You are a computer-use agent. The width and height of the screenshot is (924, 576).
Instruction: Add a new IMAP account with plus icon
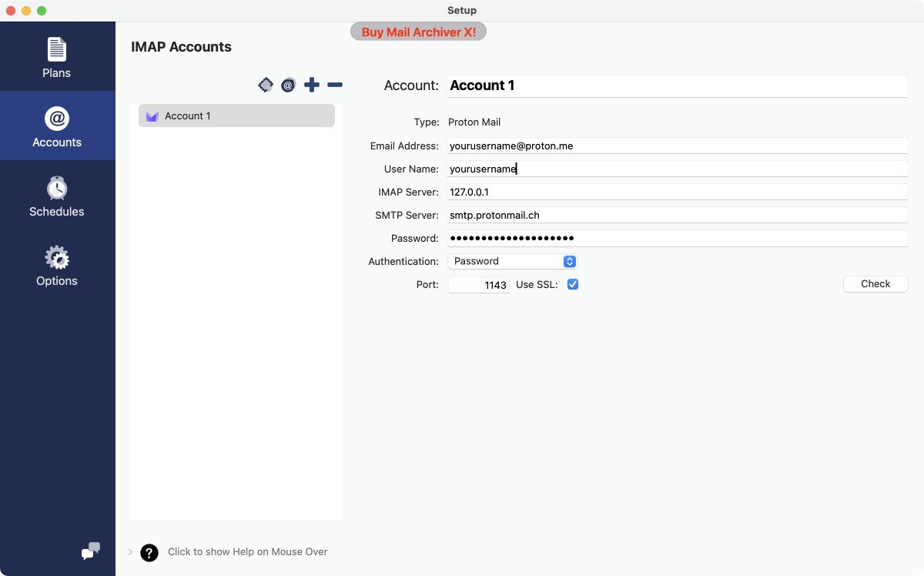[311, 85]
